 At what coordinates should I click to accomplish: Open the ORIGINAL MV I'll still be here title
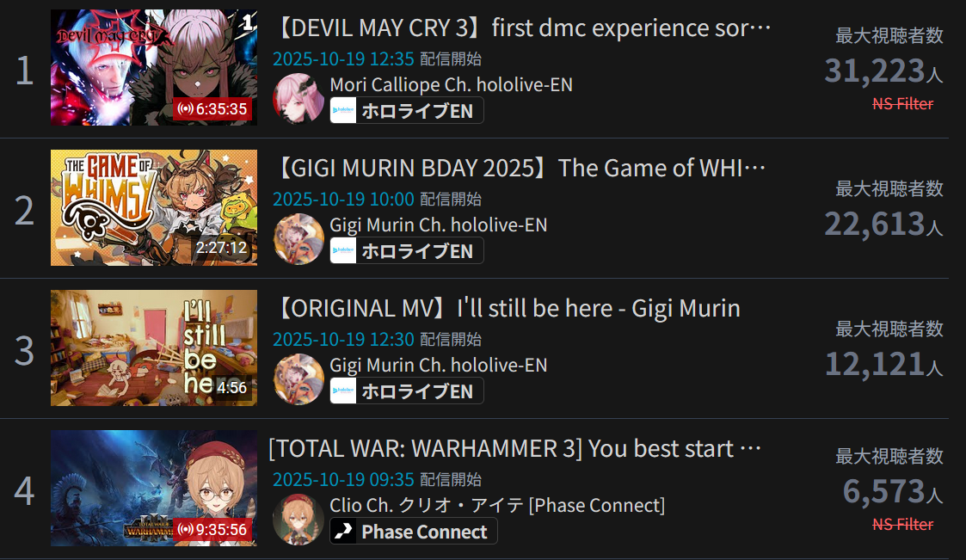click(507, 309)
